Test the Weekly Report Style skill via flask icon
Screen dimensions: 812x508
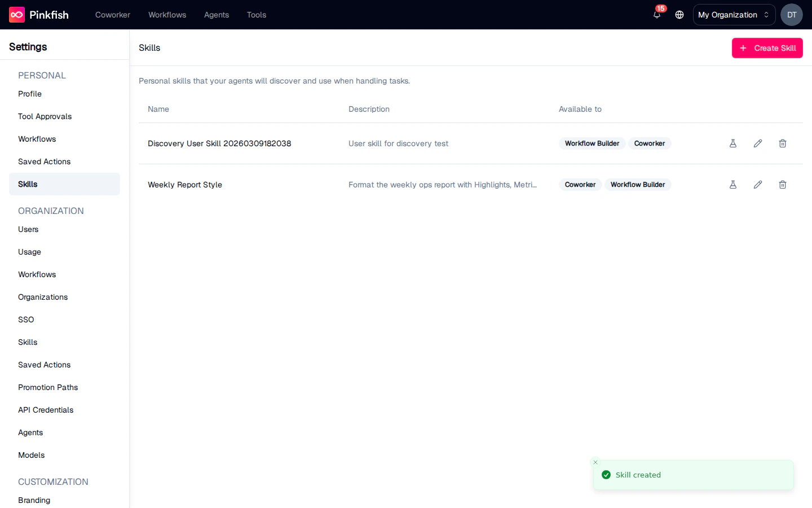[732, 185]
